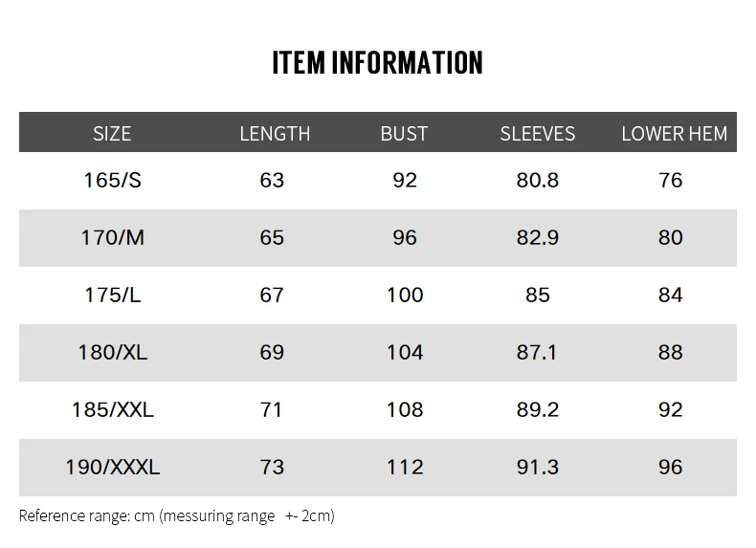The image size is (756, 548).
Task: Click sleeves value 89.2 for XXL
Action: [x=538, y=409]
